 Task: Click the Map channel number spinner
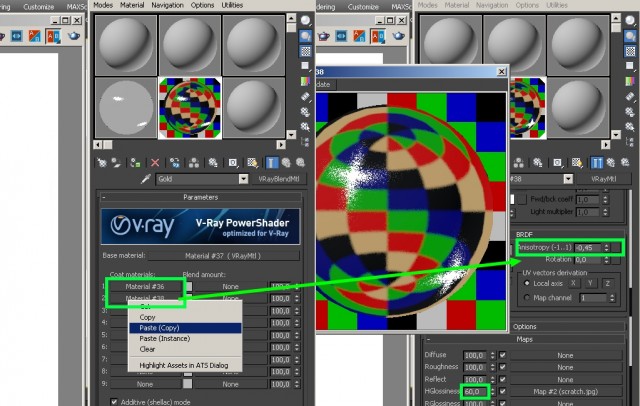612,298
